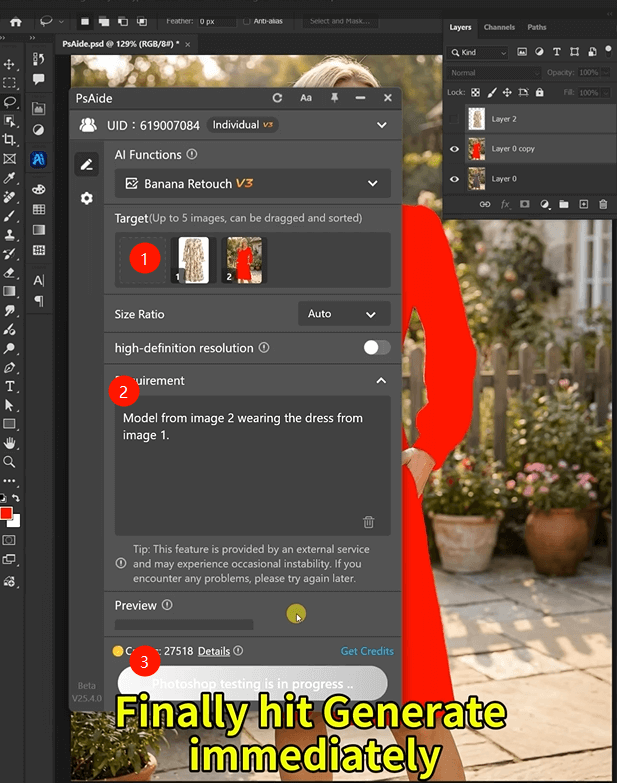Select the Rectangular Marquee tool
The width and height of the screenshot is (617, 783).
click(9, 83)
